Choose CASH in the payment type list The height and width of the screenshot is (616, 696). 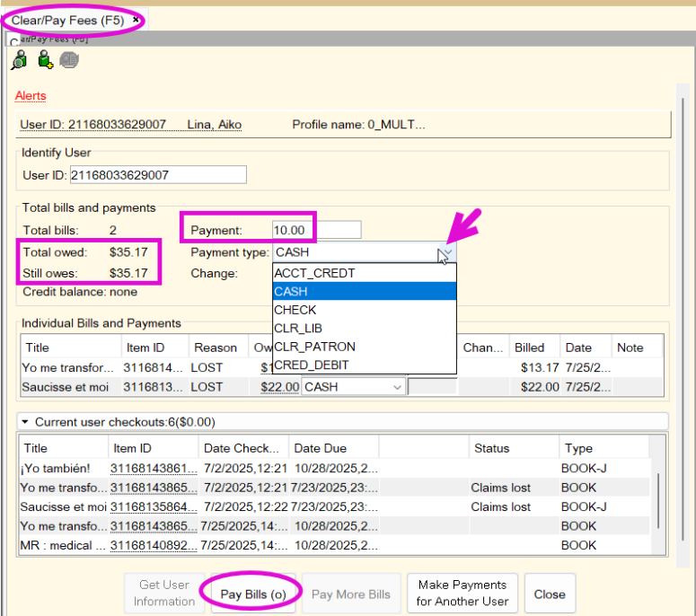point(365,292)
